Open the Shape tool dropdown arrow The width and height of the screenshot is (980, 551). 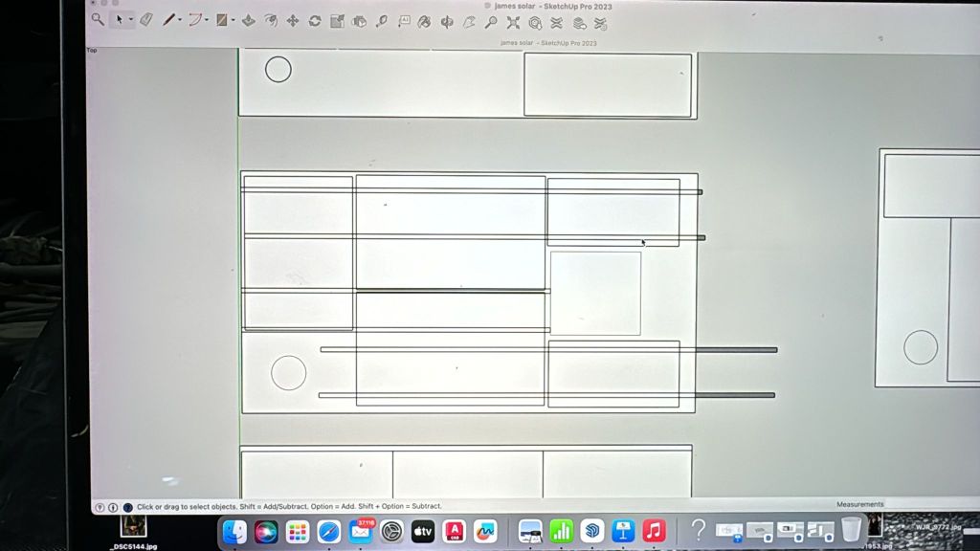coord(232,20)
